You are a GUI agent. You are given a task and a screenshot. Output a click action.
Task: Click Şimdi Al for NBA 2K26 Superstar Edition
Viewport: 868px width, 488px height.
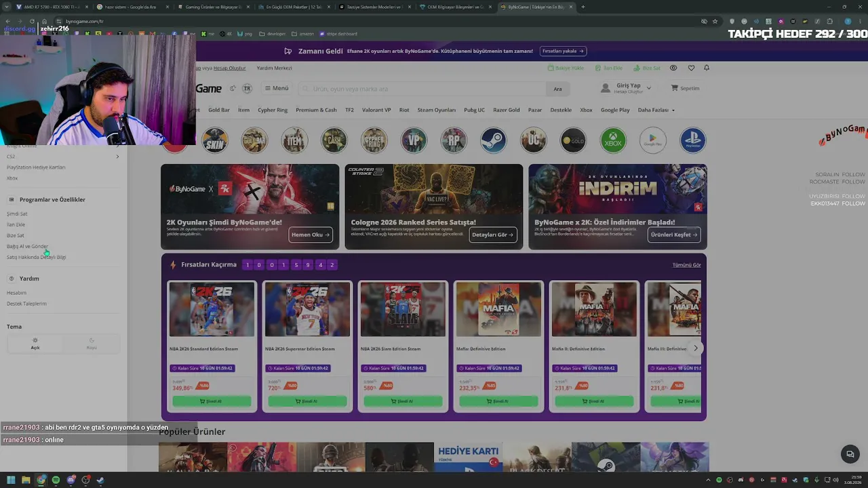tap(307, 401)
